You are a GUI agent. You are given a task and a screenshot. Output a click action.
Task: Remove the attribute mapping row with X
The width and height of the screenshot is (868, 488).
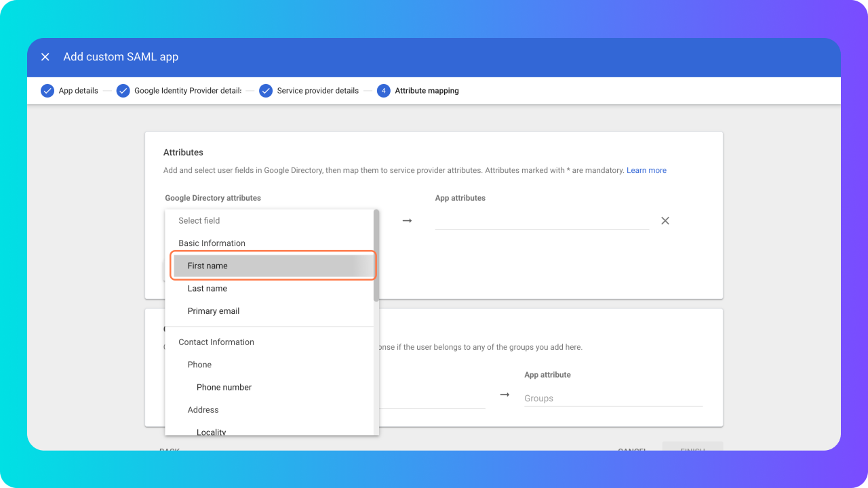tap(665, 221)
